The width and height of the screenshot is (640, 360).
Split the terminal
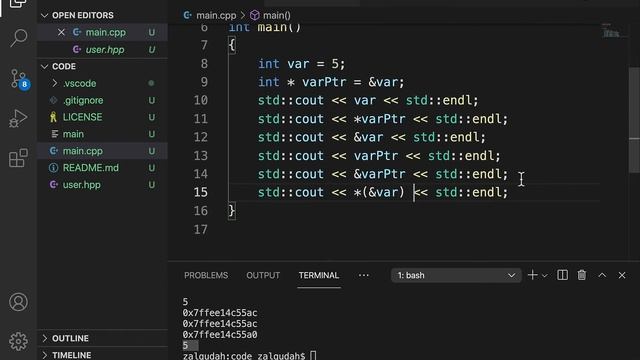pyautogui.click(x=562, y=275)
